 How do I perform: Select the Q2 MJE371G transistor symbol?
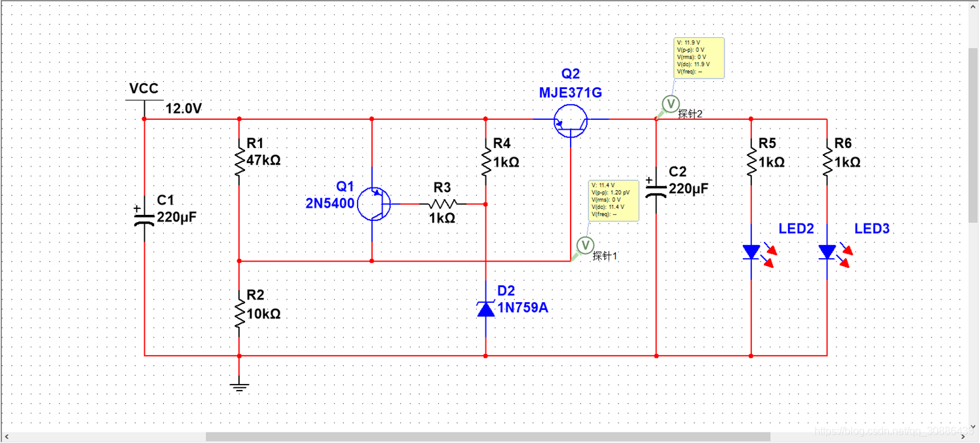571,121
